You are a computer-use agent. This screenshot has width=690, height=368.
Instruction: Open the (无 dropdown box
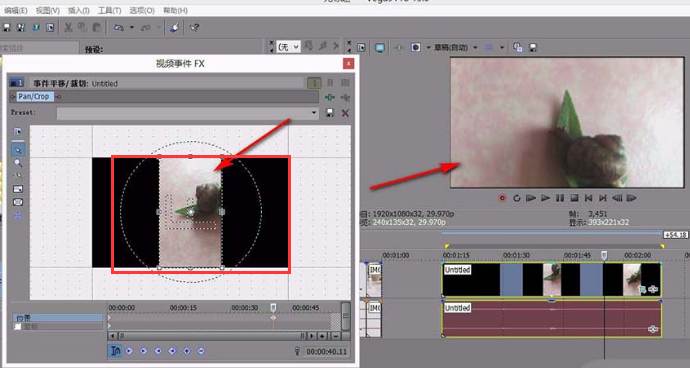coord(289,47)
